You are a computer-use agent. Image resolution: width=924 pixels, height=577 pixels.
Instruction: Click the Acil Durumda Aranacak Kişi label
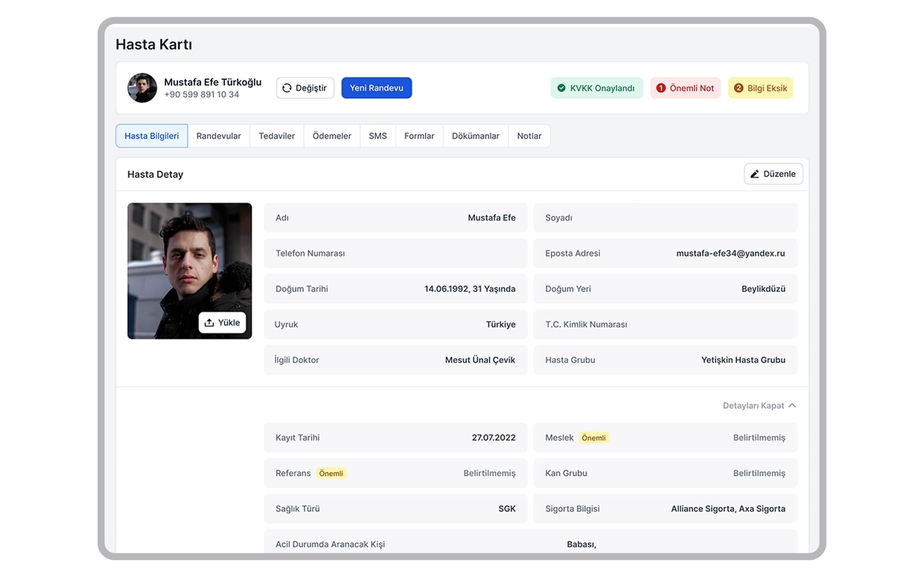(330, 544)
